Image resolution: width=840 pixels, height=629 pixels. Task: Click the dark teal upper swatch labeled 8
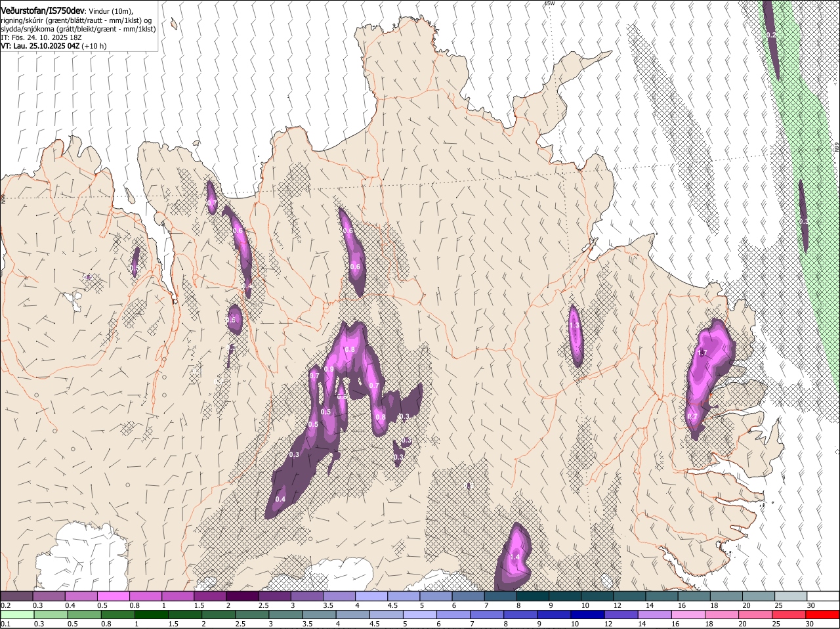(x=532, y=596)
